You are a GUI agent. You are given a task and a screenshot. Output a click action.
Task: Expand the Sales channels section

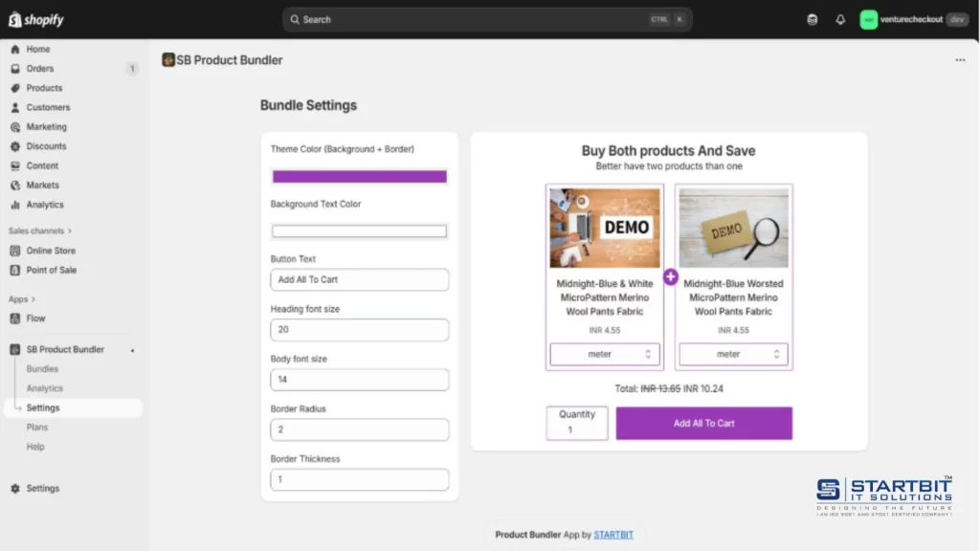point(38,231)
